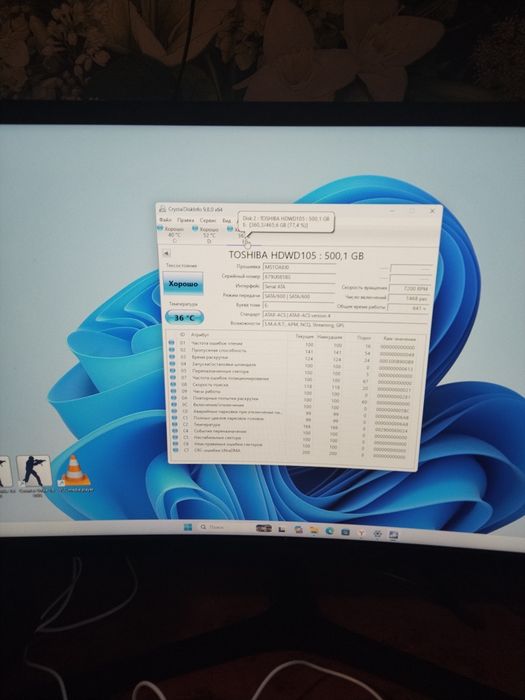Open the 'Сервис' menu
Screen dimensions: 525x700
[x=208, y=221]
